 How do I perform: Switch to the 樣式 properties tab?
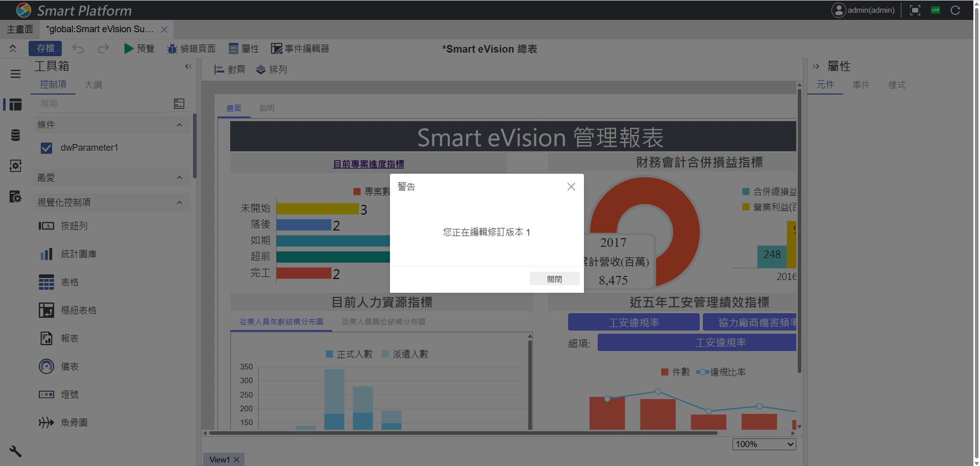[897, 85]
